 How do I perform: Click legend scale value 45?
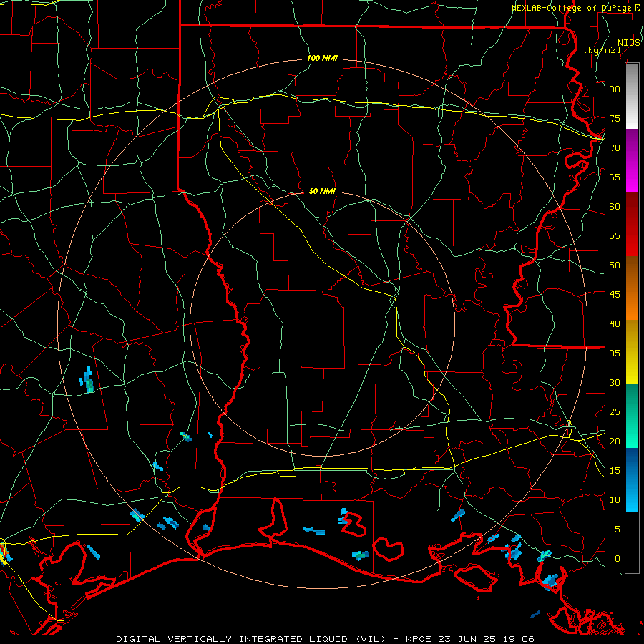(615, 295)
